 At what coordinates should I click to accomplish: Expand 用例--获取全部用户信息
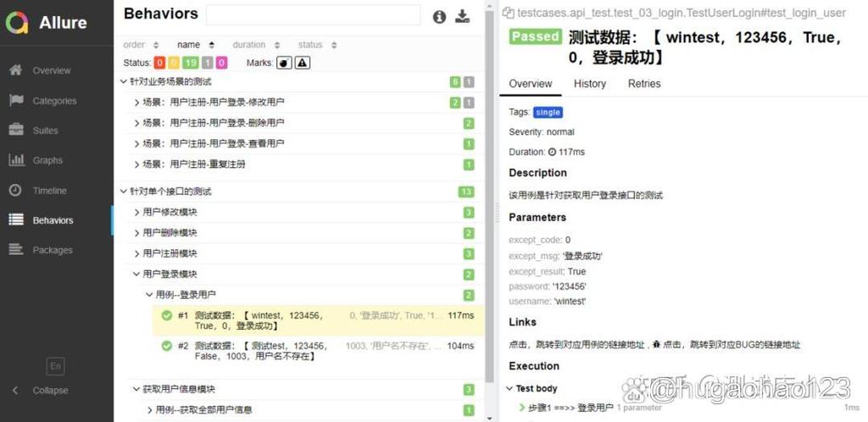pos(149,410)
